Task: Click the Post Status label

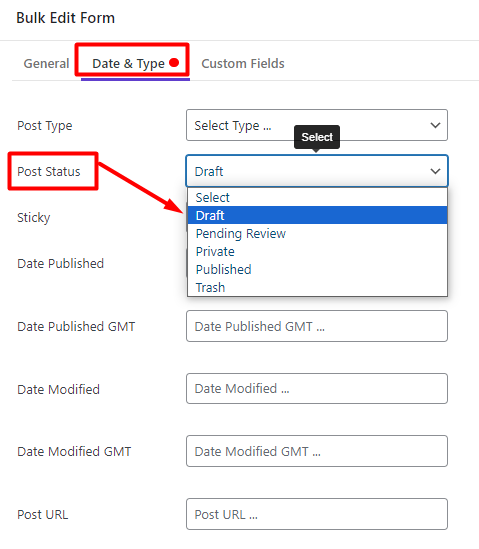Action: point(49,171)
